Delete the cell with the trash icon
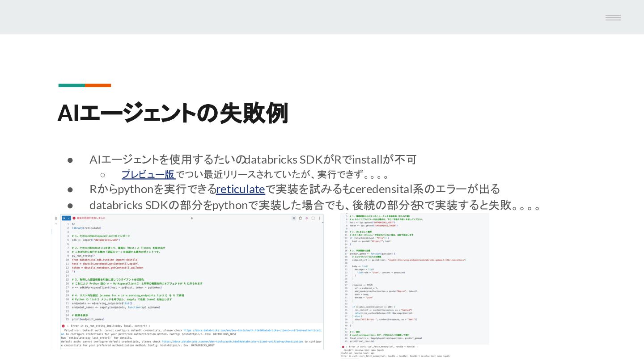This screenshot has width=644, height=362. [300, 218]
